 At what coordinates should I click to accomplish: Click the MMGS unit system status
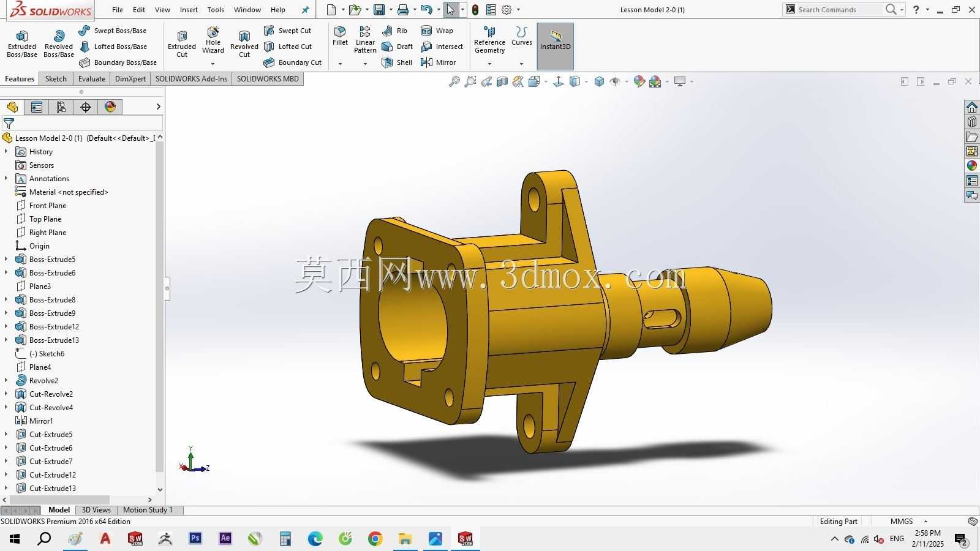click(902, 522)
